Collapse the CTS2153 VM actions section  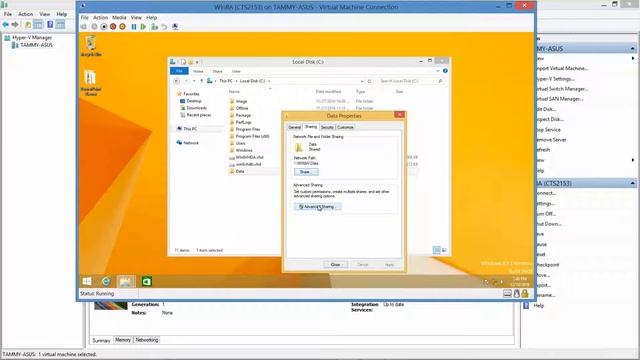[633, 183]
